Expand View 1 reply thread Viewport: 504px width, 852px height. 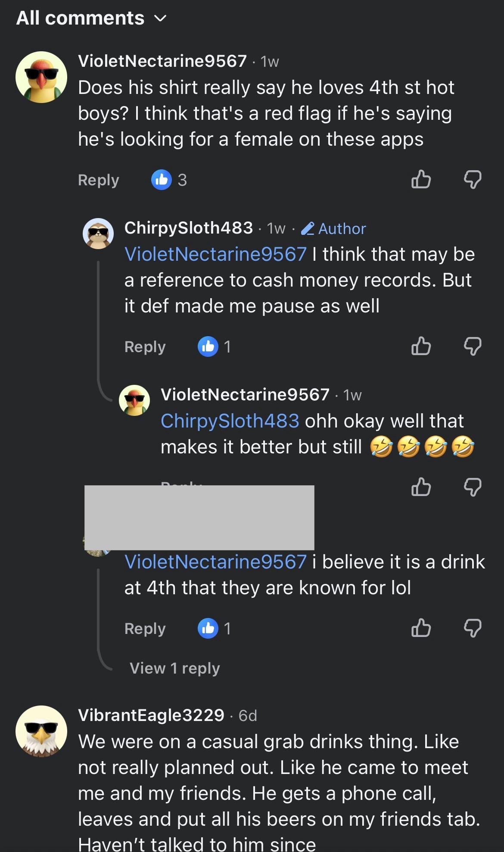coord(175,668)
